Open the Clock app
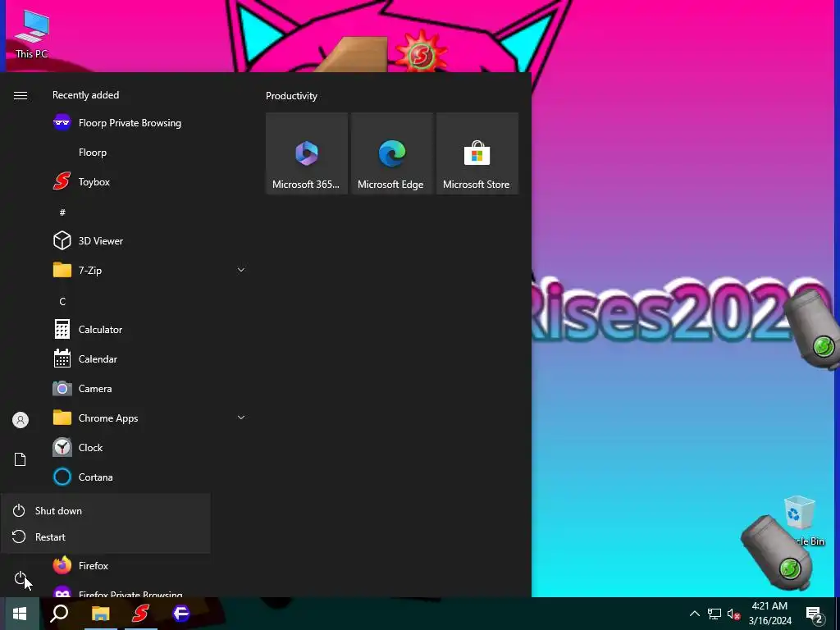Viewport: 840px width, 630px height. coord(150,447)
